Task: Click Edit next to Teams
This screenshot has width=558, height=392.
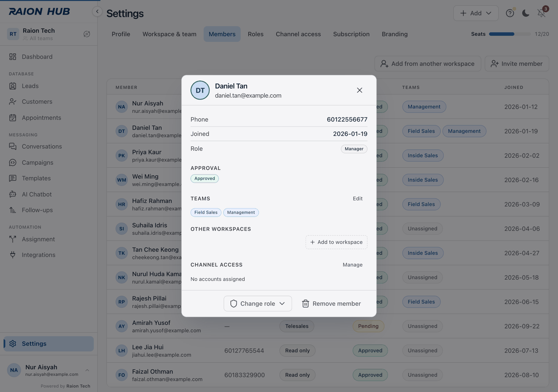Action: point(357,199)
